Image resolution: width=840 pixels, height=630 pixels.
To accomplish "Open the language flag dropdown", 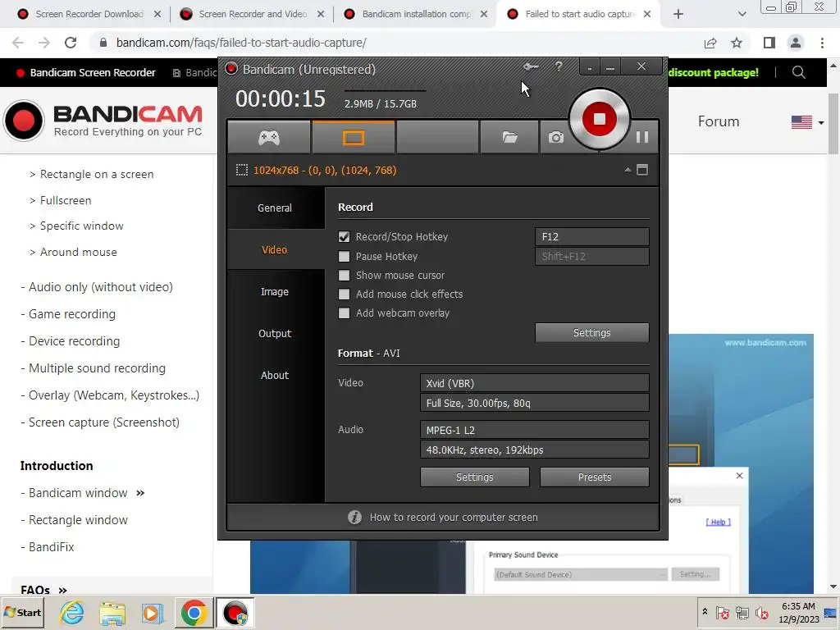I will click(x=807, y=122).
